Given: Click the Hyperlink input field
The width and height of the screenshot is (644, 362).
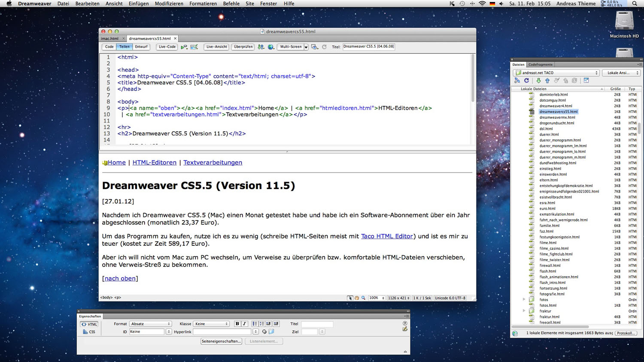Looking at the screenshot, I should [222, 332].
